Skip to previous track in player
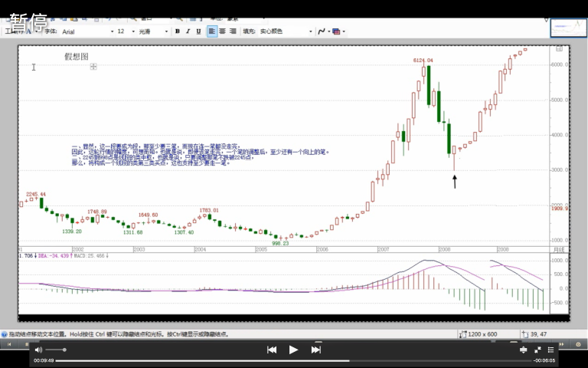Image resolution: width=588 pixels, height=368 pixels. (x=272, y=350)
